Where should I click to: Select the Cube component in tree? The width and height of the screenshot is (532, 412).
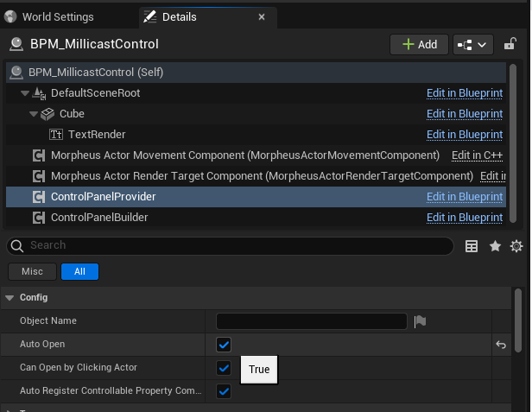(72, 113)
